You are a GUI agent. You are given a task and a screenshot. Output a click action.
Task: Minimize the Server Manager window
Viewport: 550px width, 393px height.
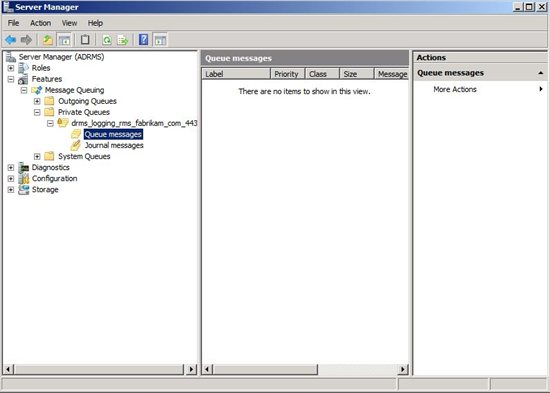tap(518, 7)
